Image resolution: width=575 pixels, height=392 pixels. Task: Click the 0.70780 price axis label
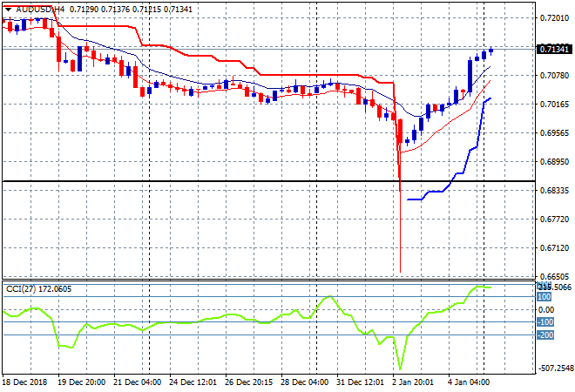pos(554,76)
